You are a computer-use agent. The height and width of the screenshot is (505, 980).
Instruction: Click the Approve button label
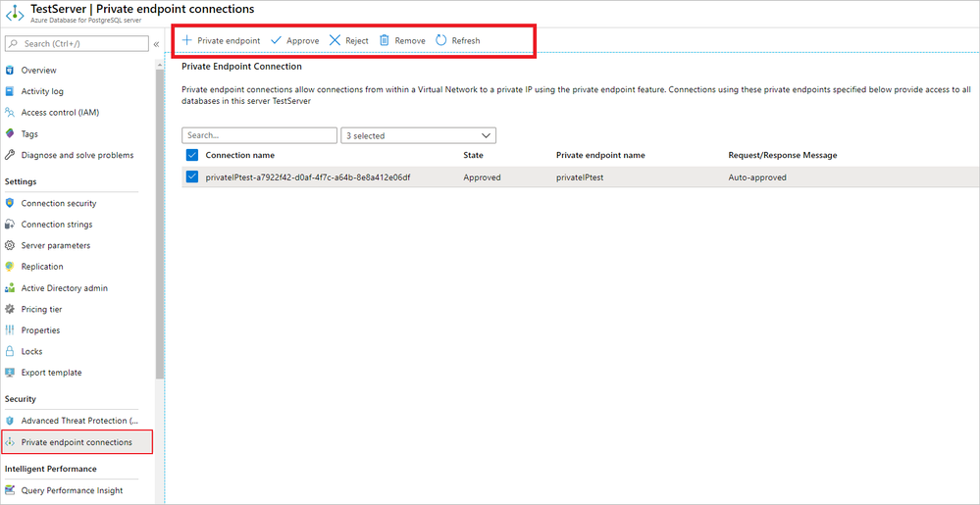pyautogui.click(x=302, y=40)
